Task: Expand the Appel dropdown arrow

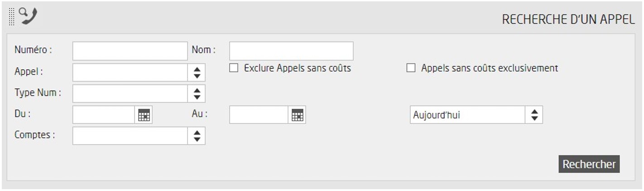Action: pos(197,73)
